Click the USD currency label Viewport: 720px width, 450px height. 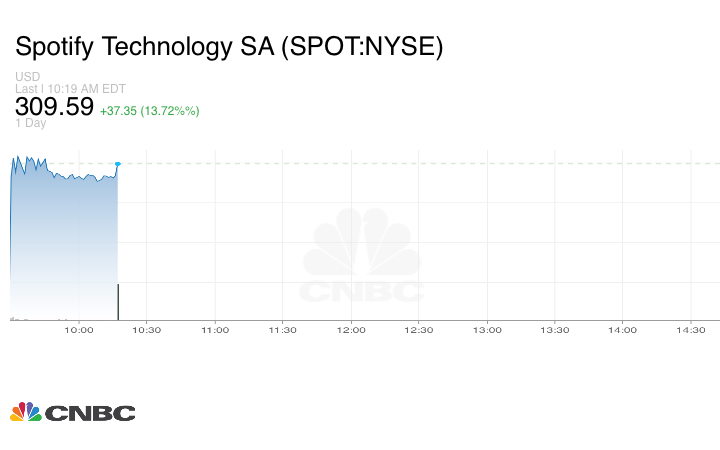click(x=27, y=77)
